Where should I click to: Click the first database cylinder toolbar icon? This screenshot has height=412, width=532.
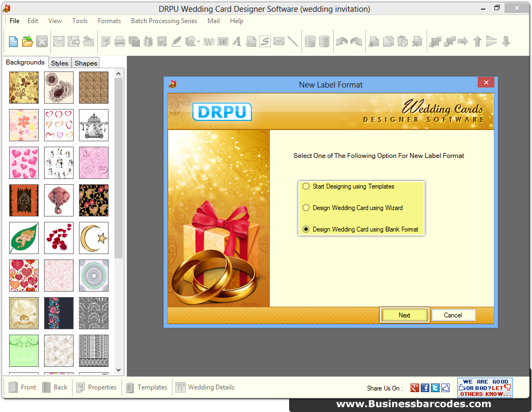pyautogui.click(x=310, y=42)
